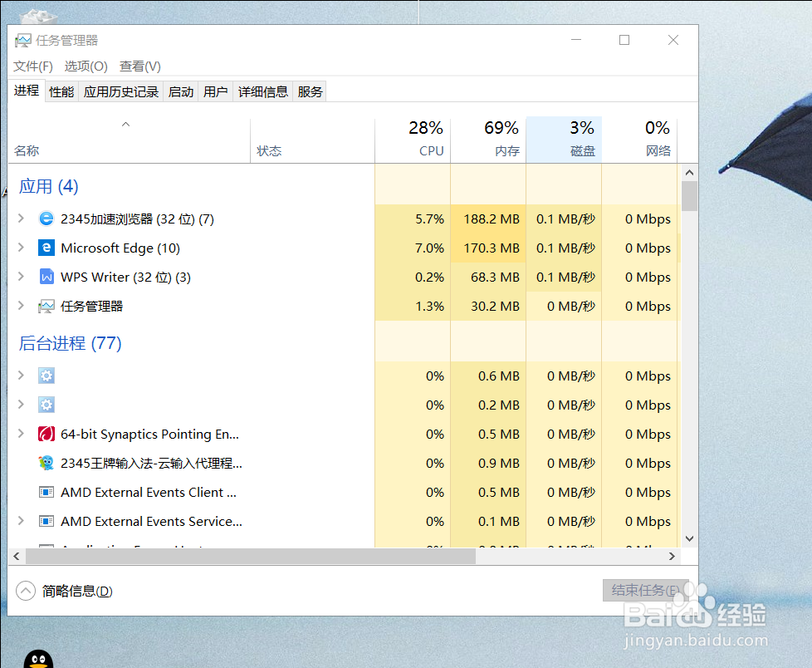Viewport: 812px width, 668px height.
Task: Switch to the 用户 tab
Action: [215, 91]
